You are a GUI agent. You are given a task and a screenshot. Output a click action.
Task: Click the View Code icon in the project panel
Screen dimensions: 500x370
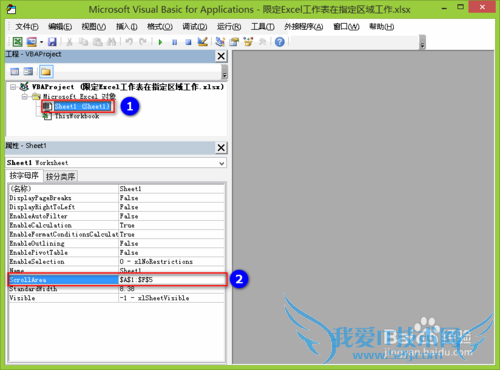[x=15, y=71]
